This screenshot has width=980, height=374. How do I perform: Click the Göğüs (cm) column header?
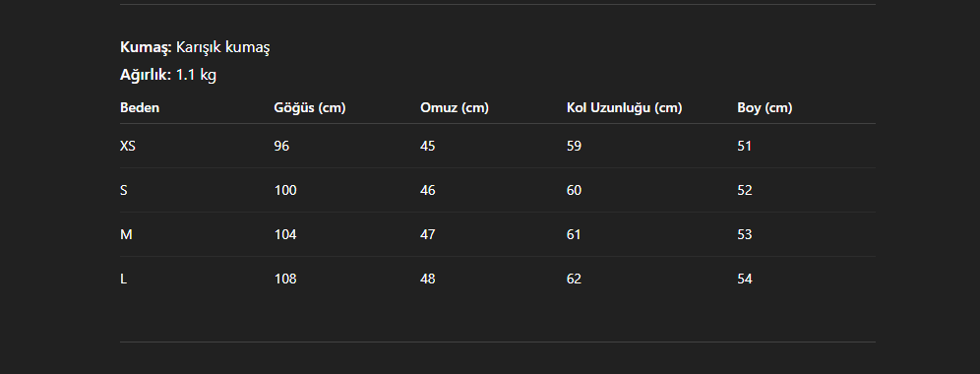309,107
